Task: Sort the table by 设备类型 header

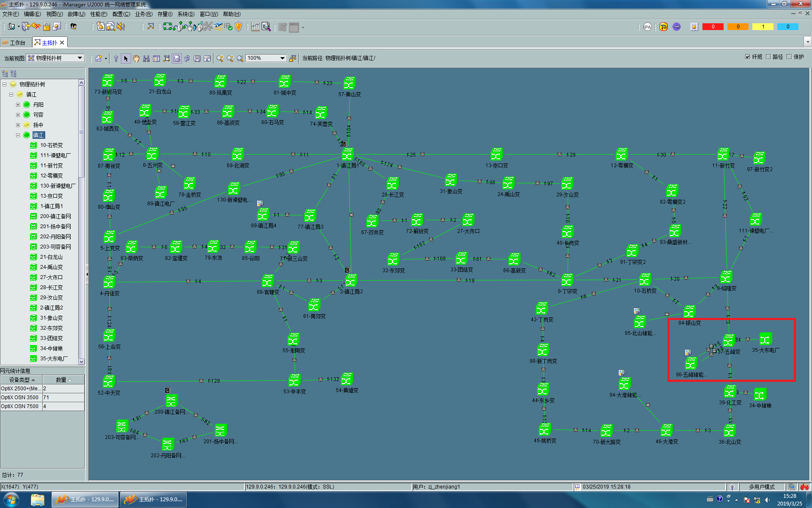Action: click(x=22, y=380)
